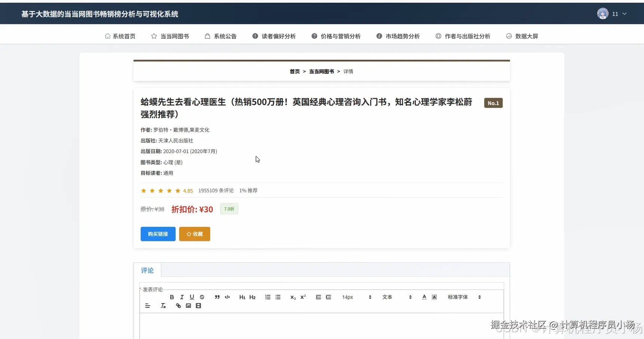The width and height of the screenshot is (644, 339).
Task: Insert an image in the comment
Action: tap(188, 306)
